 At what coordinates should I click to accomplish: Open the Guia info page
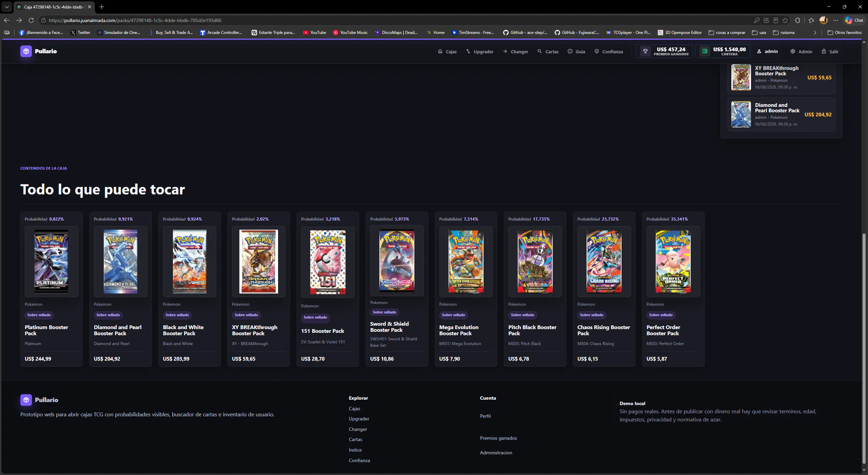coord(576,52)
